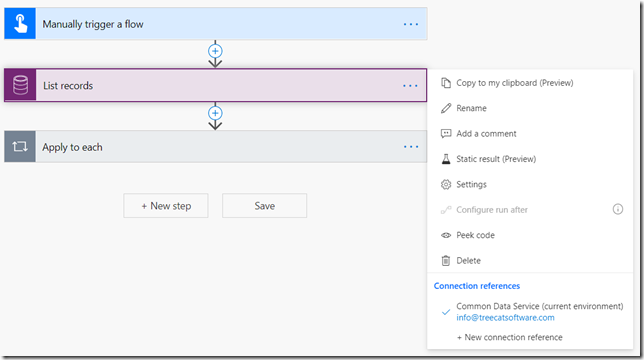
Task: Click the checkmark beside Common Data Service connection
Action: click(446, 312)
